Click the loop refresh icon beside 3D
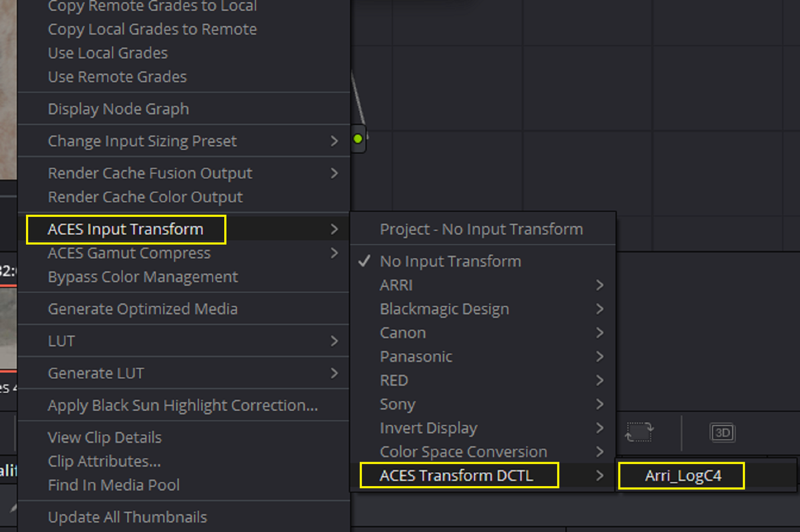800x532 pixels. point(639,433)
